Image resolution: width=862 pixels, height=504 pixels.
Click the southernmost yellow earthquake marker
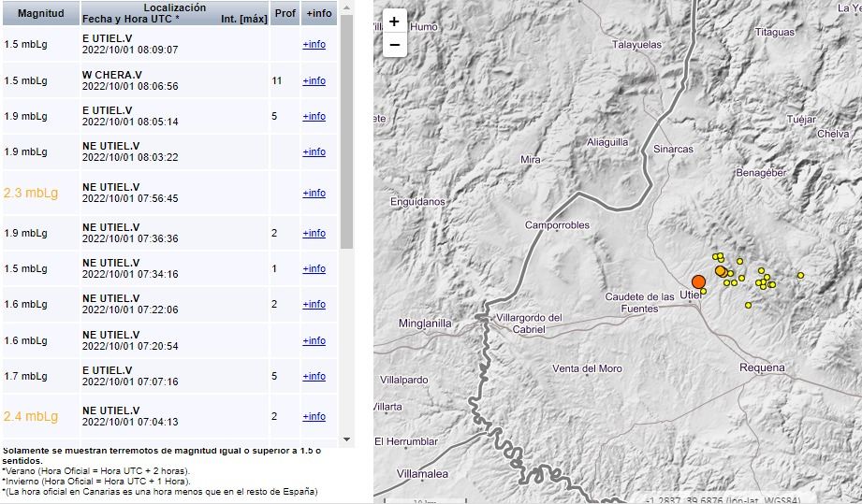748,305
